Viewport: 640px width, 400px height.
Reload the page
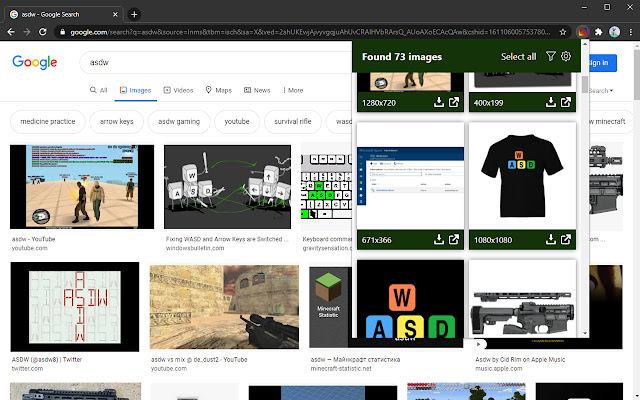pyautogui.click(x=42, y=32)
